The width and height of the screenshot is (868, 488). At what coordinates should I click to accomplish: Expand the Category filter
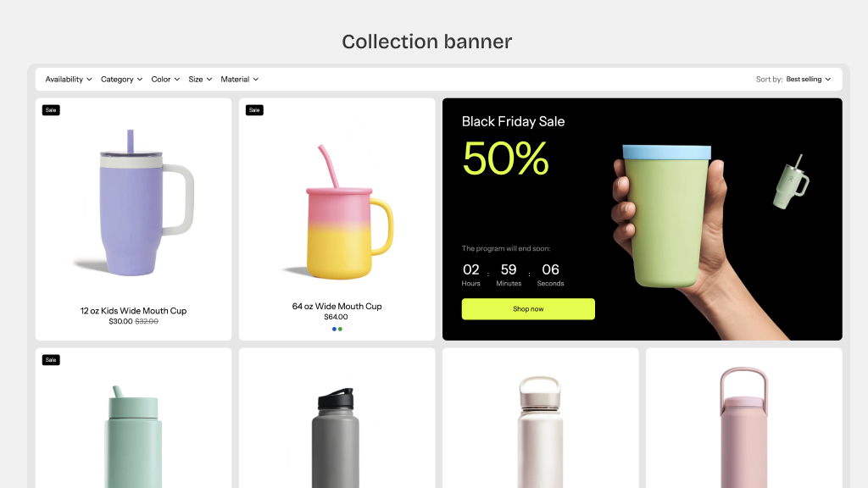[x=122, y=79]
